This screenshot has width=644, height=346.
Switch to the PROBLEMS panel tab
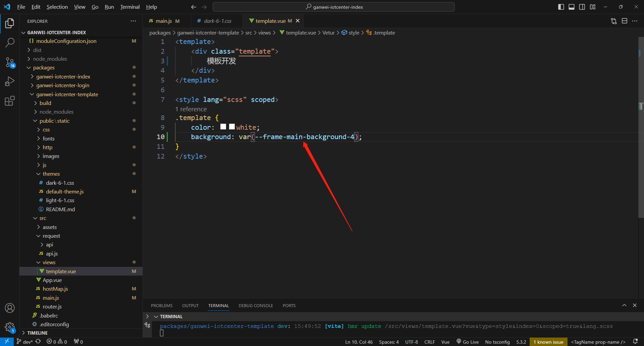coord(161,305)
